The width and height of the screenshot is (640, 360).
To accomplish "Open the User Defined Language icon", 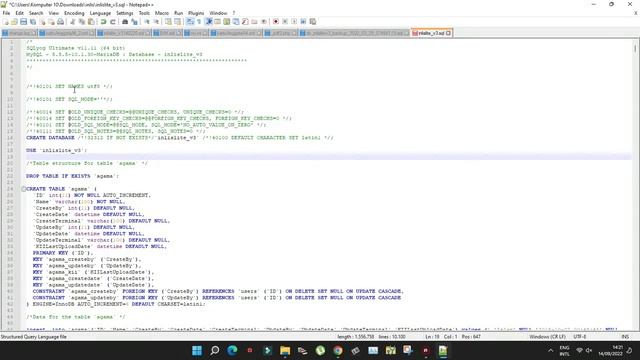I will pyautogui.click(x=218, y=21).
